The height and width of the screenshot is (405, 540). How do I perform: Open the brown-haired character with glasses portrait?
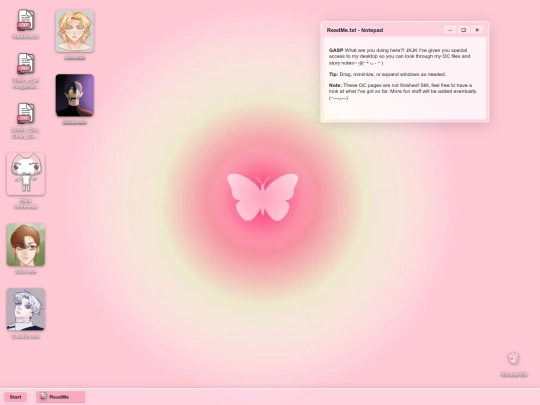coord(26,245)
